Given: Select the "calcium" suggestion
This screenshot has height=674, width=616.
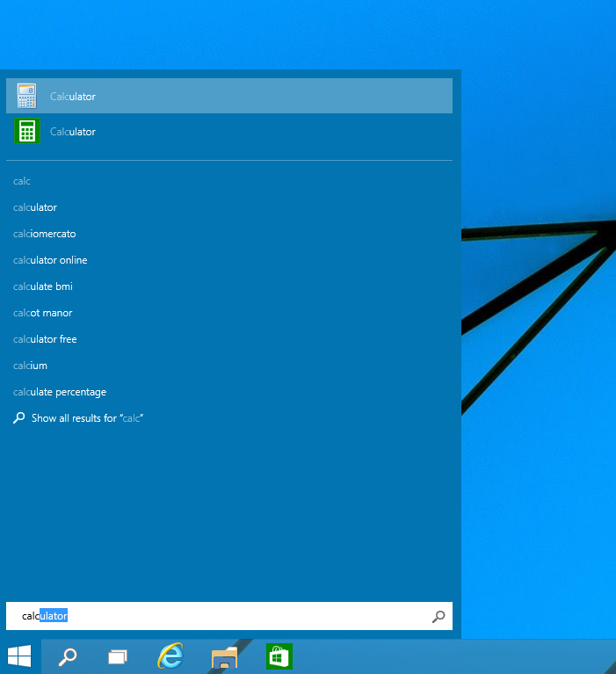Looking at the screenshot, I should pos(30,366).
